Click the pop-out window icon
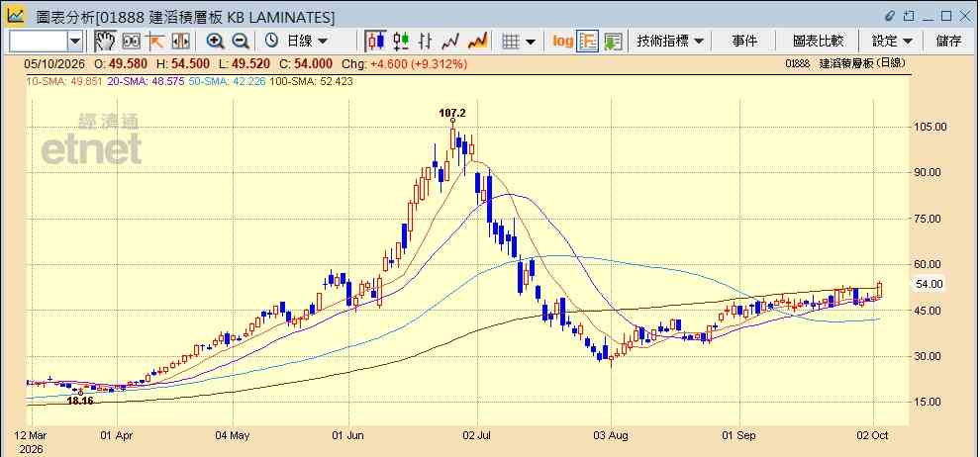Viewport: 980px width, 457px height. point(910,16)
